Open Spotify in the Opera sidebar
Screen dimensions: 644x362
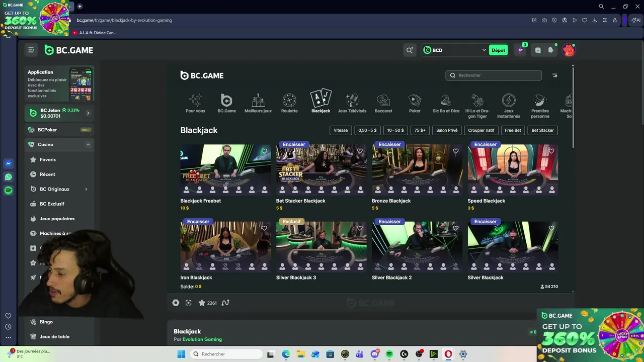point(8,191)
